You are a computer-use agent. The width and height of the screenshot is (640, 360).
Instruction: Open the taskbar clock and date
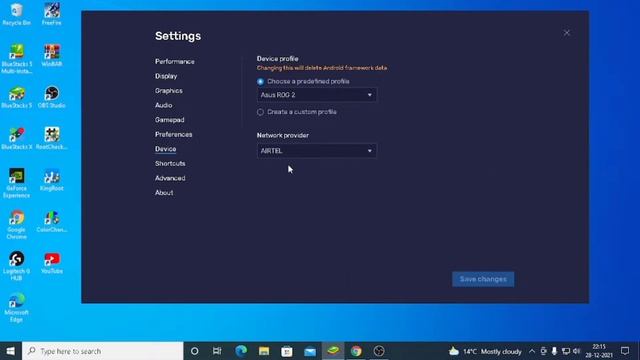pos(599,351)
